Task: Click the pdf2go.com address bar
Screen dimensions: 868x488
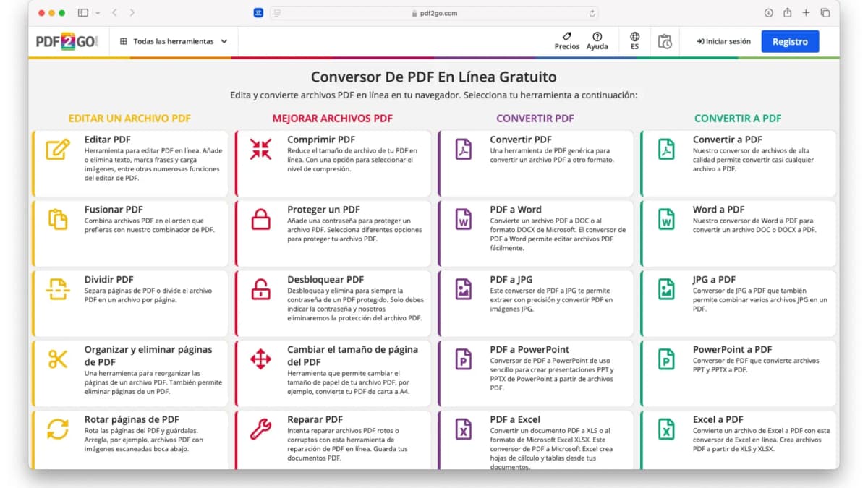Action: coord(434,13)
